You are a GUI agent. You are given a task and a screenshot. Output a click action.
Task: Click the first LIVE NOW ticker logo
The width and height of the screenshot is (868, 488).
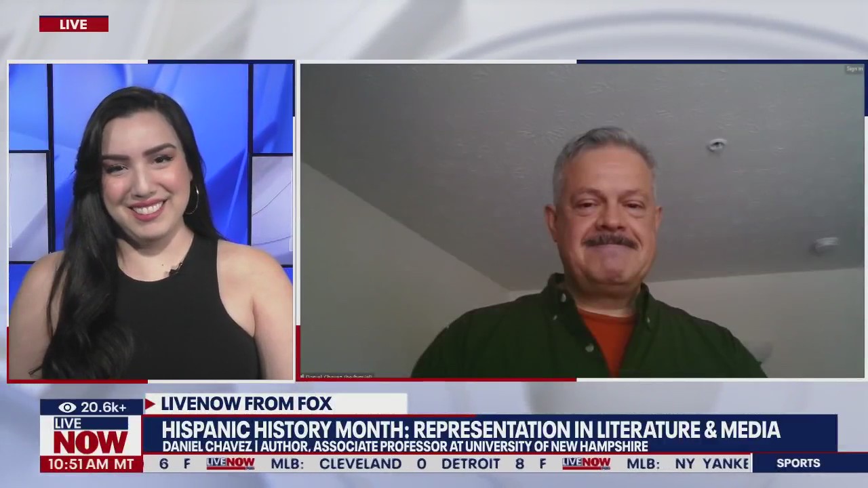[231, 463]
